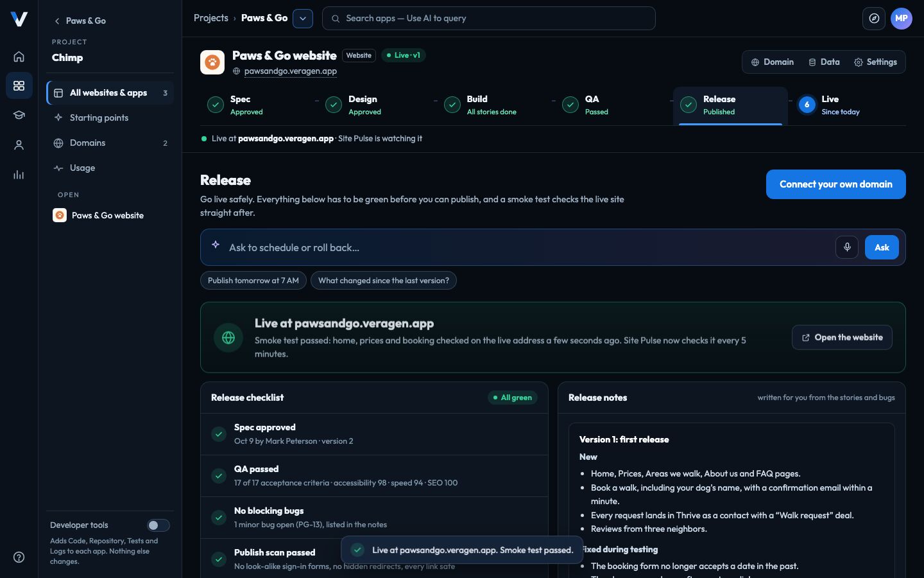Click the orange paw app logo

pos(212,62)
